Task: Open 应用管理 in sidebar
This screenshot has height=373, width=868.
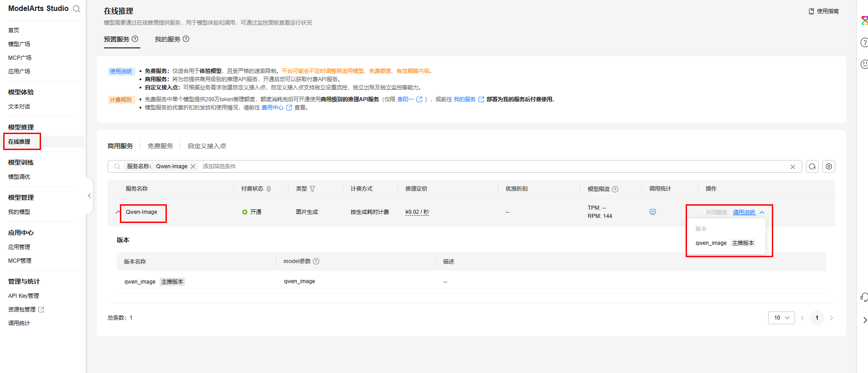Action: point(19,247)
